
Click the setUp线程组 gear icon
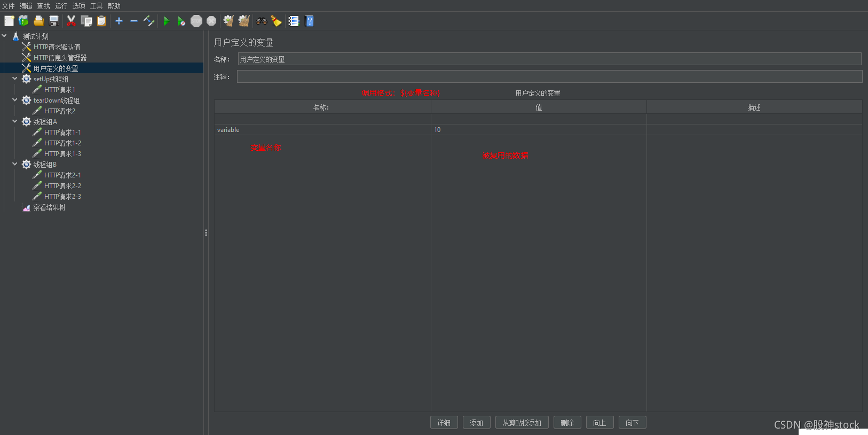click(26, 79)
